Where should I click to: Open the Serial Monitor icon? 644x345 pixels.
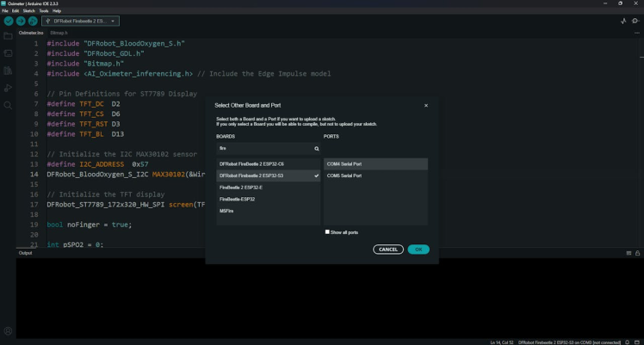[636, 21]
